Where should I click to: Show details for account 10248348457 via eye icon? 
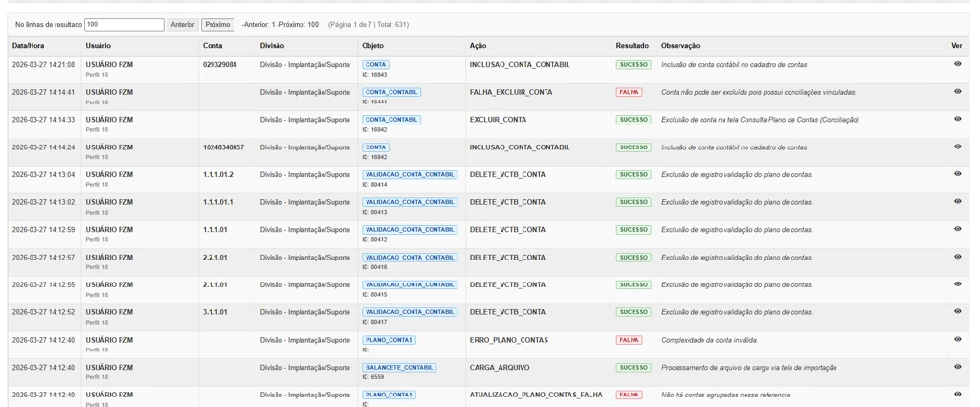point(957,147)
